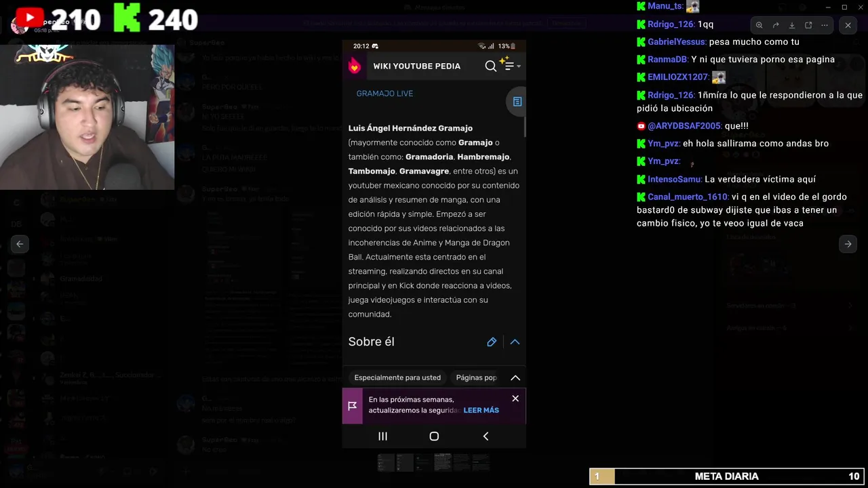
Task: Tap the Android recent apps button
Action: (x=382, y=436)
